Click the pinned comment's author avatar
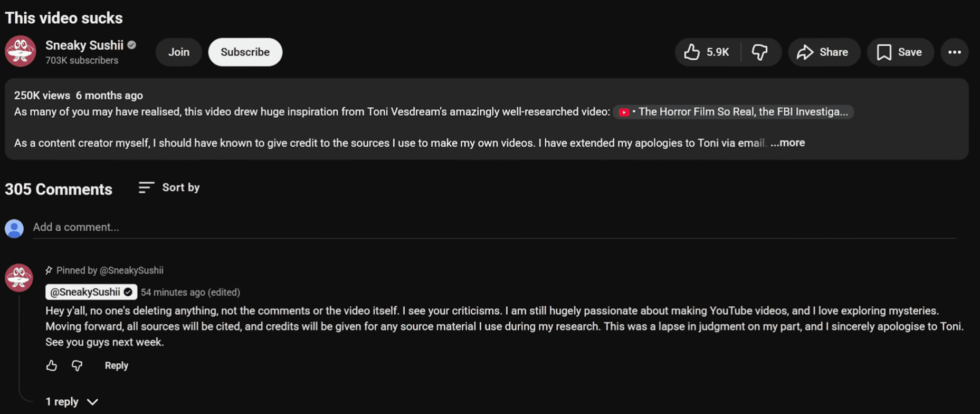This screenshot has width=980, height=414. (19, 278)
